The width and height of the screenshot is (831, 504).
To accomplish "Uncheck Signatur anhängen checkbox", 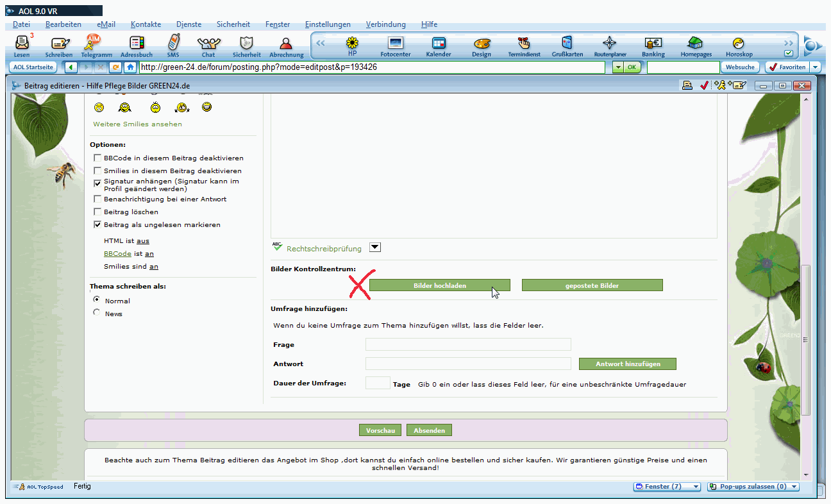I will point(97,183).
